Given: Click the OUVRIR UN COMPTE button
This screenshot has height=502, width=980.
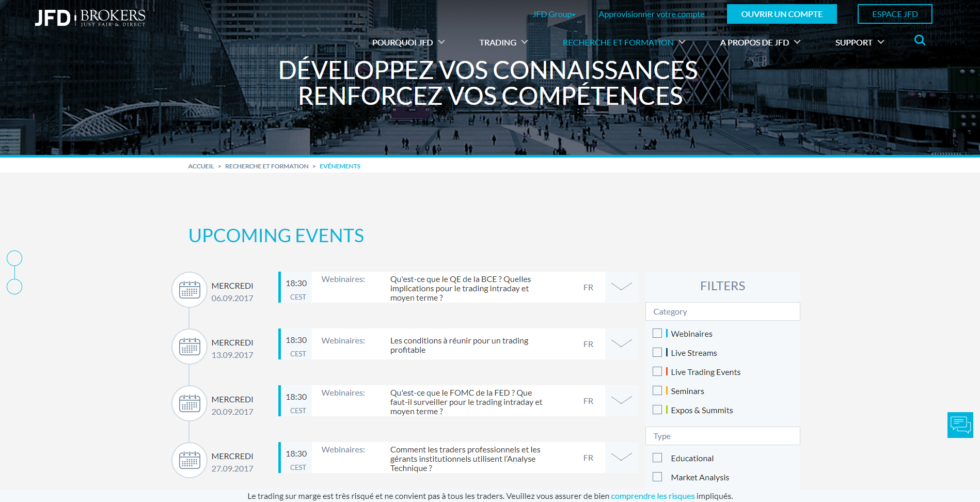Looking at the screenshot, I should (782, 14).
